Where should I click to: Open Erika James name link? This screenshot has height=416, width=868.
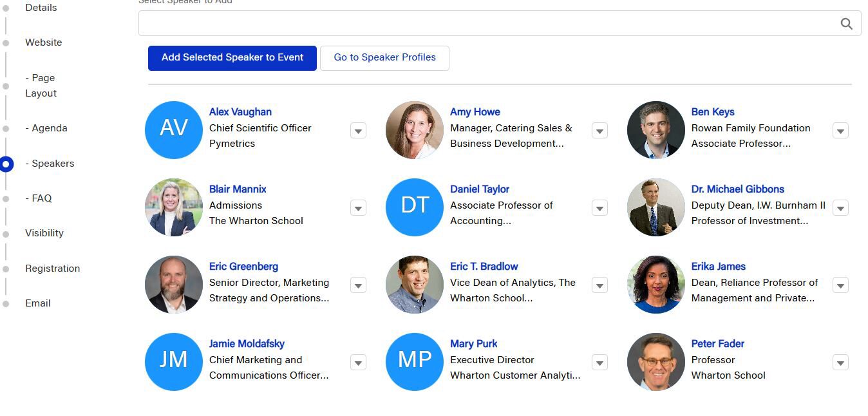coord(719,267)
